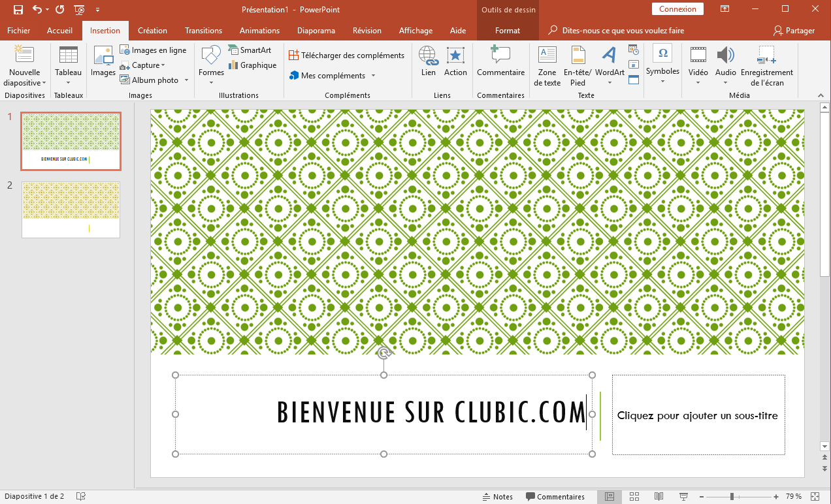The height and width of the screenshot is (504, 831).
Task: Save the presentation with the floppy disk icon
Action: pos(18,9)
